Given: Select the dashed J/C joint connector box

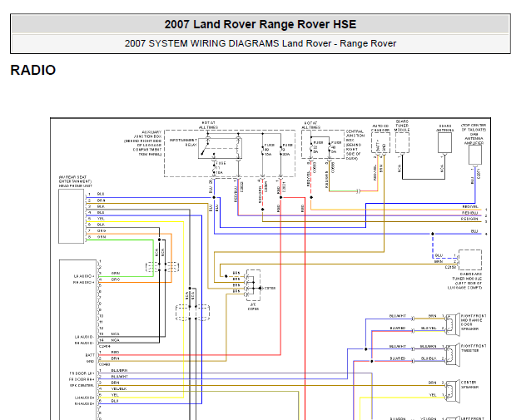Looking at the screenshot, I should 254,285.
